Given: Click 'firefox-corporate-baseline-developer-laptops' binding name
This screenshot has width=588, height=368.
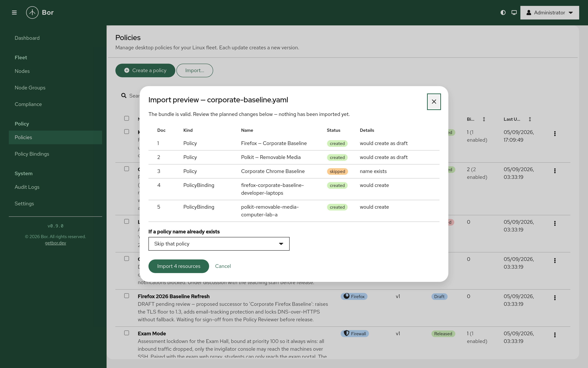Looking at the screenshot, I should click(272, 189).
